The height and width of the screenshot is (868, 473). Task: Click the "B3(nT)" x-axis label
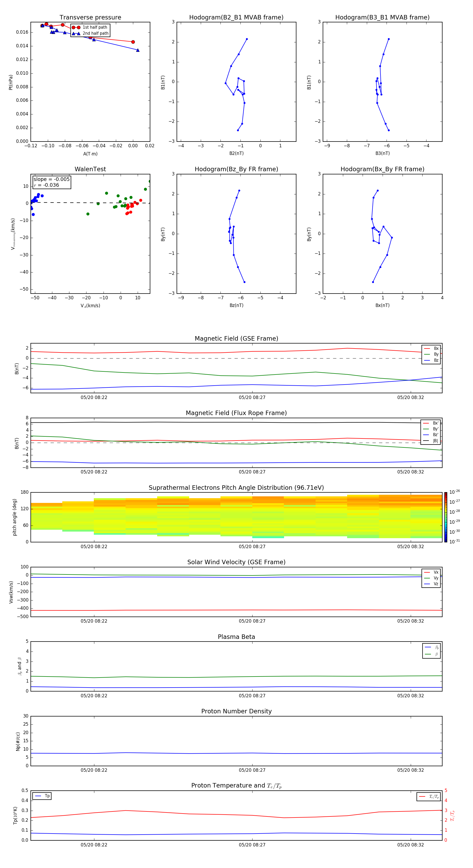[382, 154]
